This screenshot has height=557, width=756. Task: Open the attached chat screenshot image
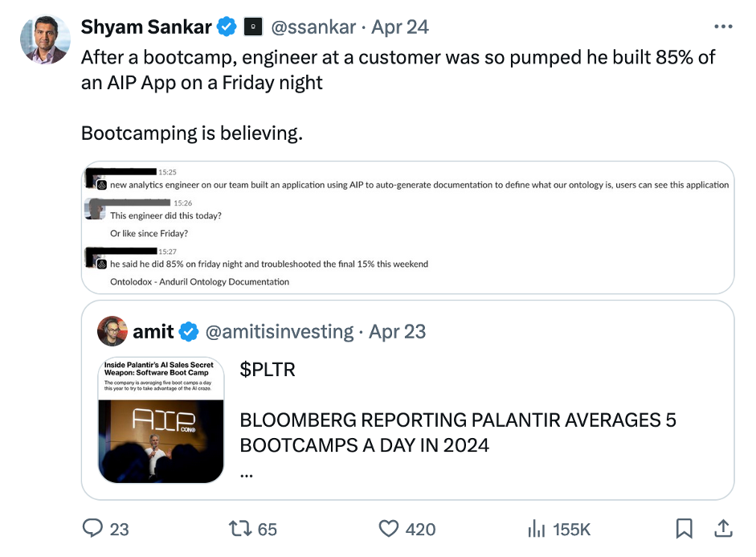tap(408, 227)
